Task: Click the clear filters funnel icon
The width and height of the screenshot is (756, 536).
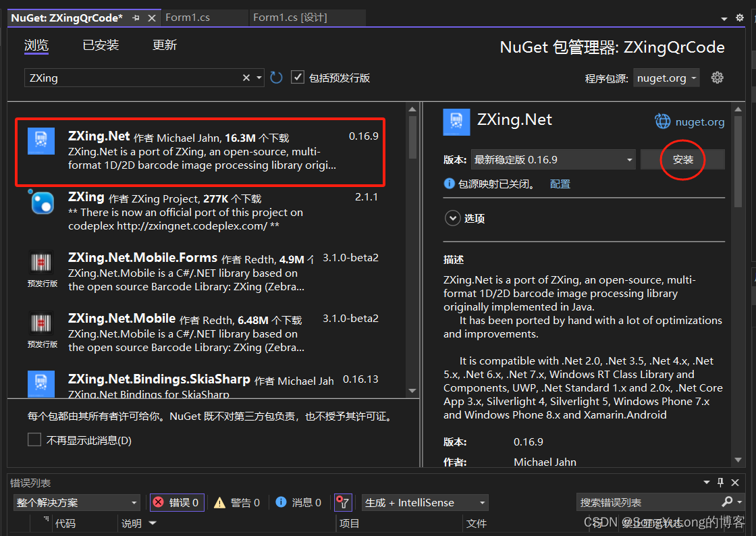Action: [343, 503]
